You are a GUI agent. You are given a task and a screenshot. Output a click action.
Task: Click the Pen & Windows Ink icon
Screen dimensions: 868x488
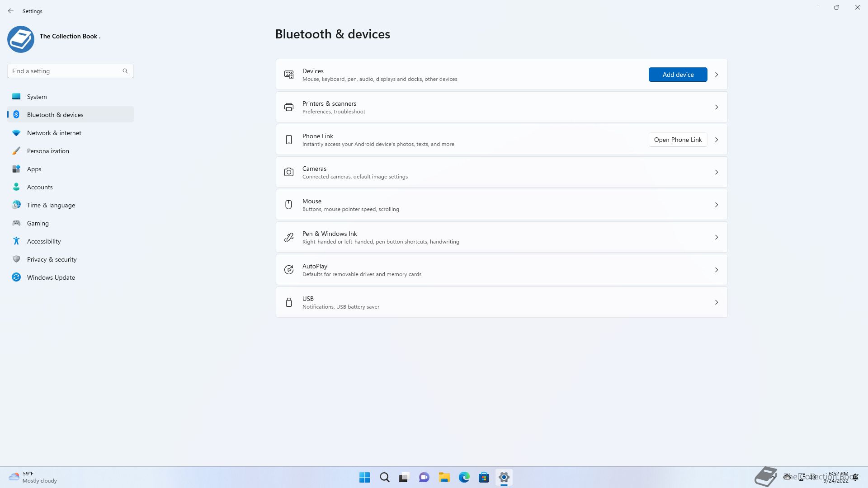click(x=289, y=237)
